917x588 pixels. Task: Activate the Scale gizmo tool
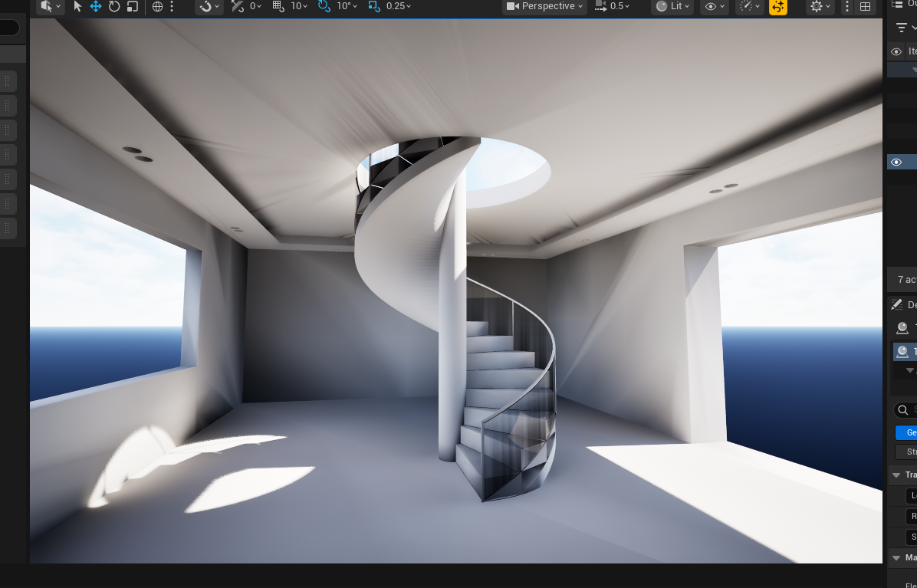click(x=132, y=6)
